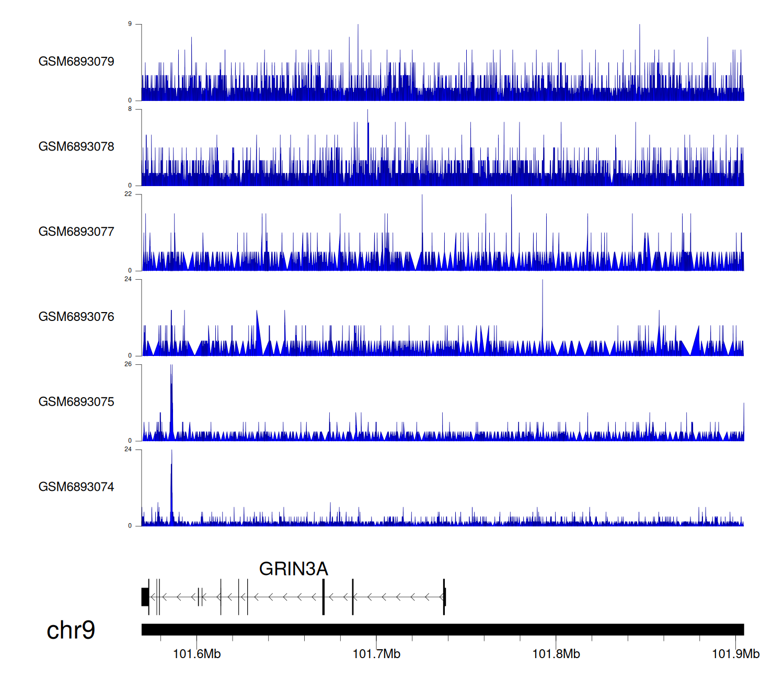Click the 101.8Mb axis label
The height and width of the screenshot is (690, 784).
(556, 654)
